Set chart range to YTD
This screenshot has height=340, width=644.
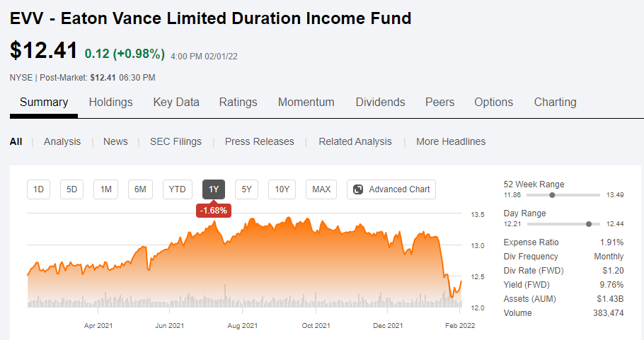pos(178,189)
